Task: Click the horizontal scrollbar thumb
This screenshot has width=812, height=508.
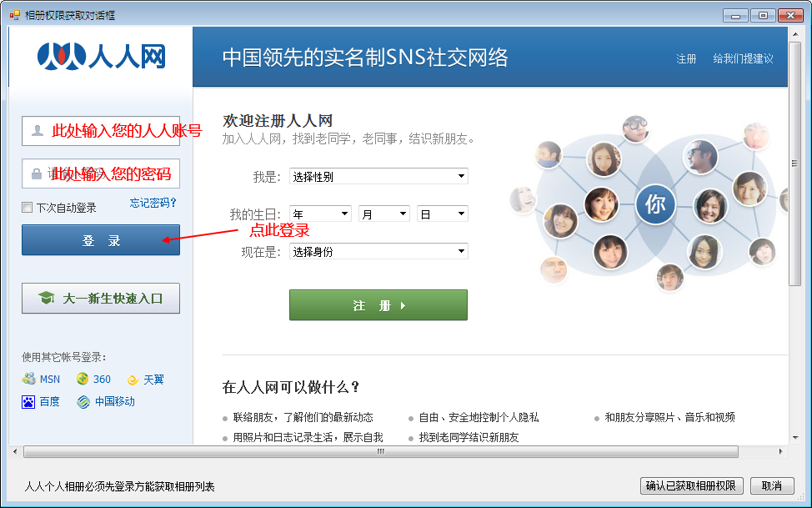Action: tap(381, 451)
